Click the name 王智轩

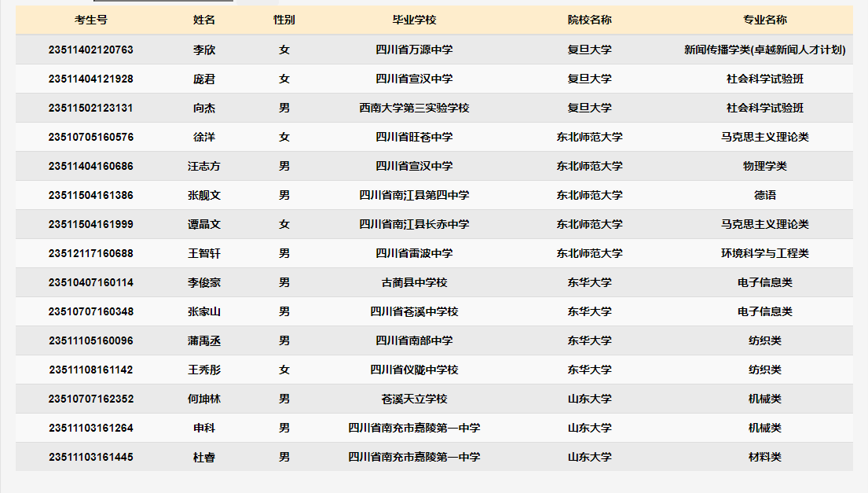click(203, 253)
